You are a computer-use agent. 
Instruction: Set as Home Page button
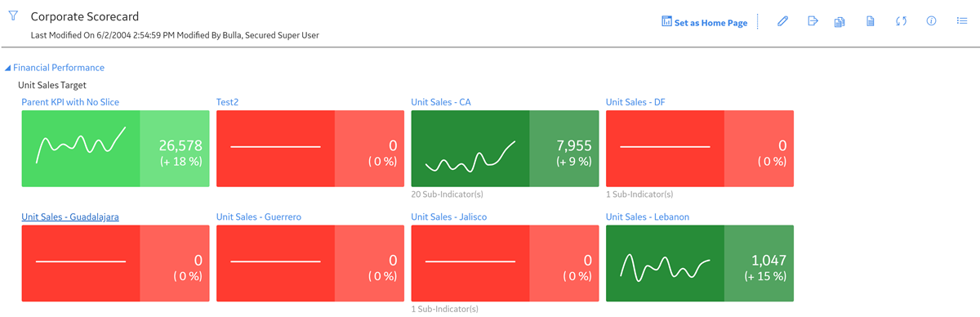(704, 22)
